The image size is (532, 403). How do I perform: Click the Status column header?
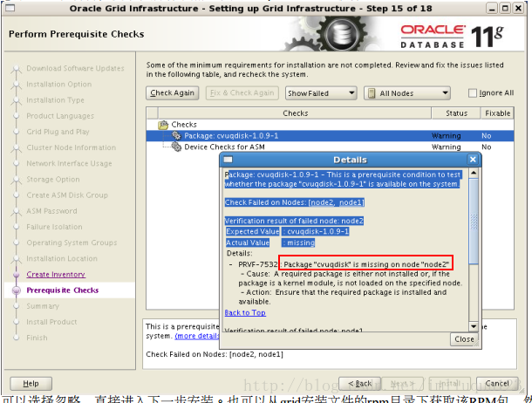(456, 113)
